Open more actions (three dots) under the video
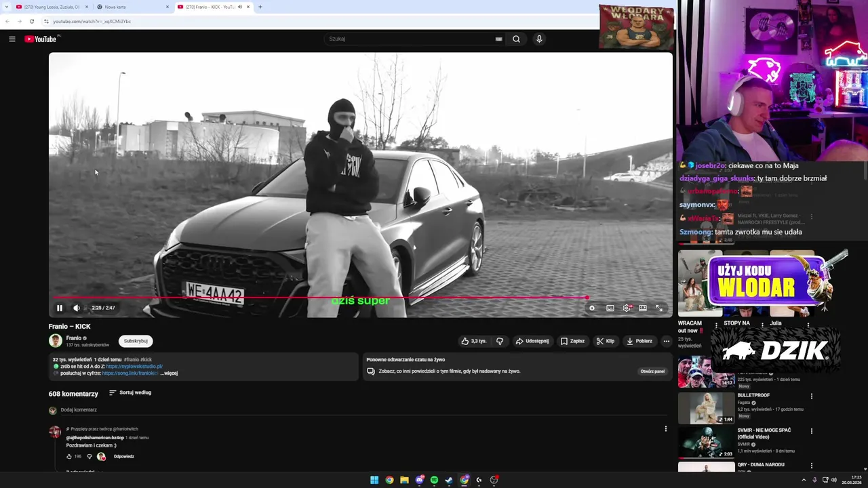This screenshot has height=488, width=868. [667, 341]
